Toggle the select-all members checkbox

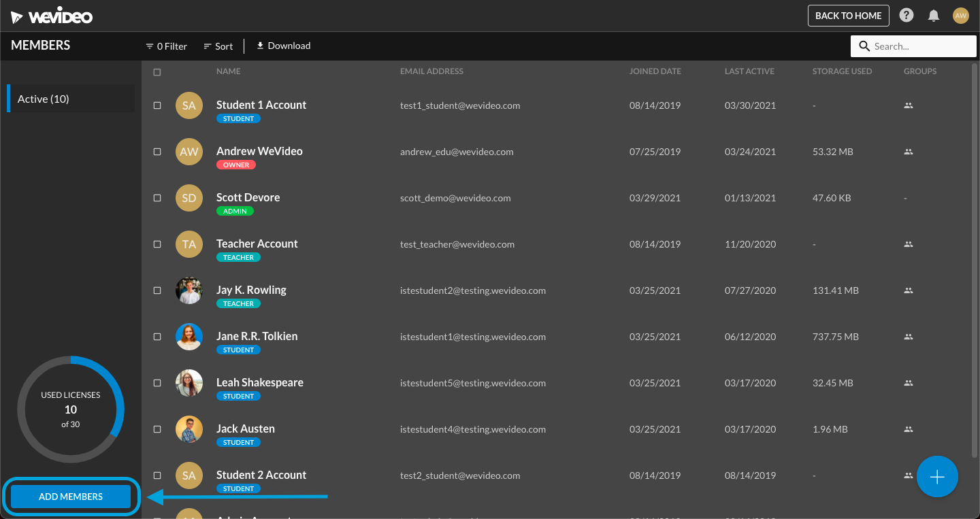click(x=157, y=72)
